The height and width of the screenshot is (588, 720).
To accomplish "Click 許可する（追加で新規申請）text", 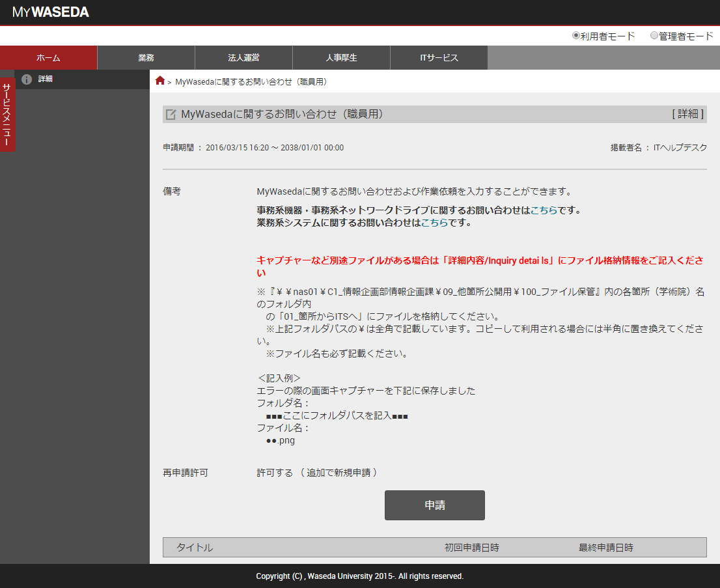I will tap(317, 473).
